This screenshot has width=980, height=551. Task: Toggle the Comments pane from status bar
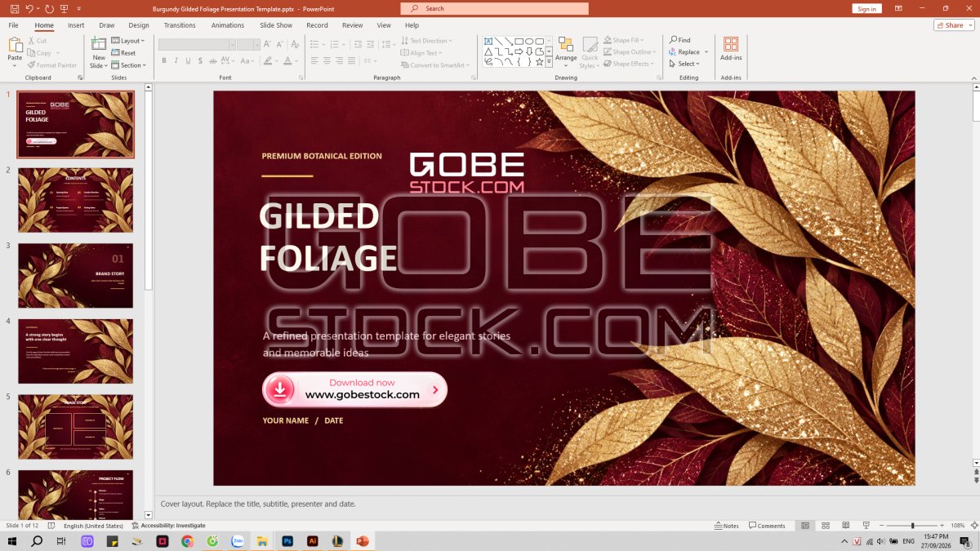click(767, 526)
